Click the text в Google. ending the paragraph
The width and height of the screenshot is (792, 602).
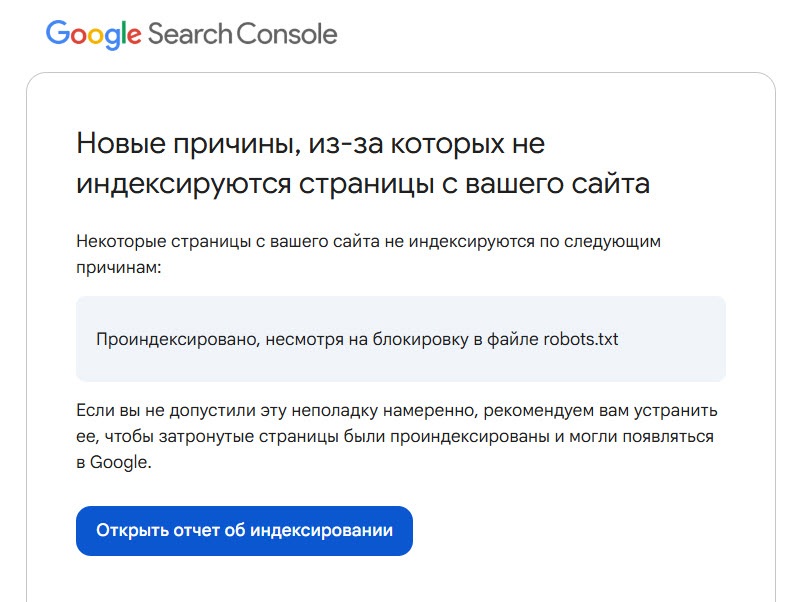coord(114,463)
